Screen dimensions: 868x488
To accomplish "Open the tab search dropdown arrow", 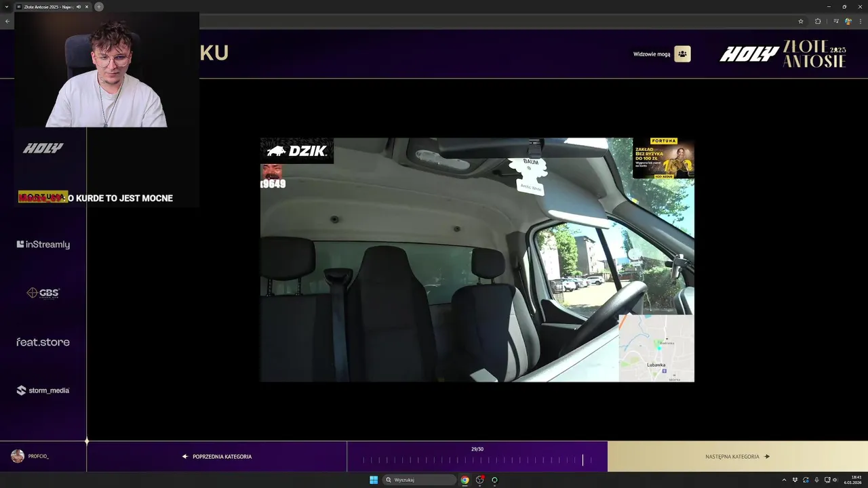I will click(x=5, y=6).
